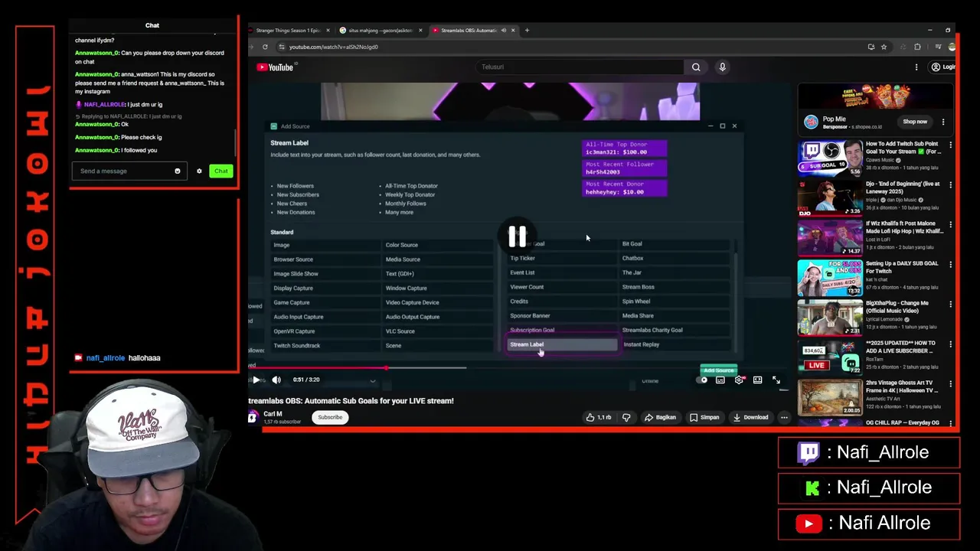Viewport: 980px width, 551px height.
Task: Open options menu for Vintage Ghosts Art video
Action: coord(951,383)
